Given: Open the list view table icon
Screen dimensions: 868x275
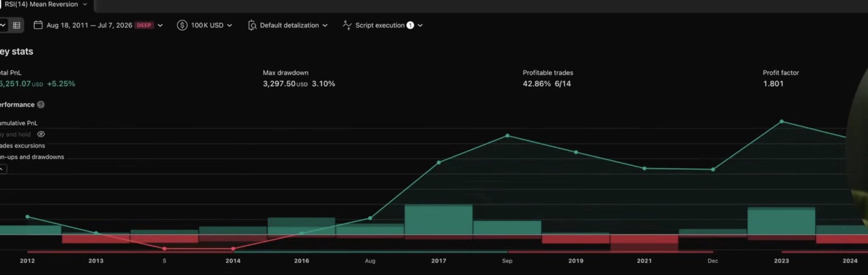Looking at the screenshot, I should coord(17,25).
